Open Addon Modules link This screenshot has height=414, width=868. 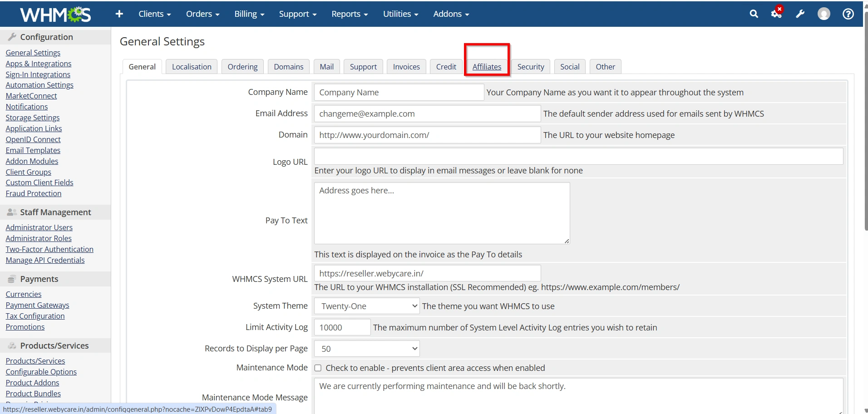click(x=32, y=161)
